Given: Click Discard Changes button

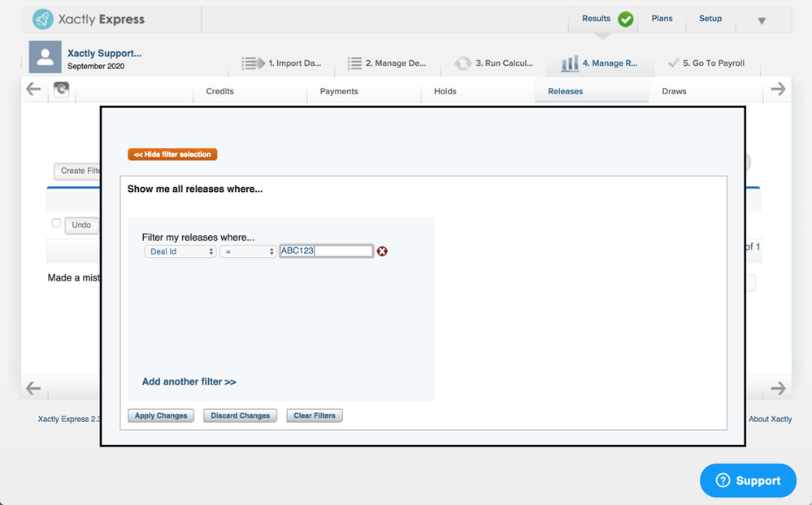Looking at the screenshot, I should tap(241, 416).
